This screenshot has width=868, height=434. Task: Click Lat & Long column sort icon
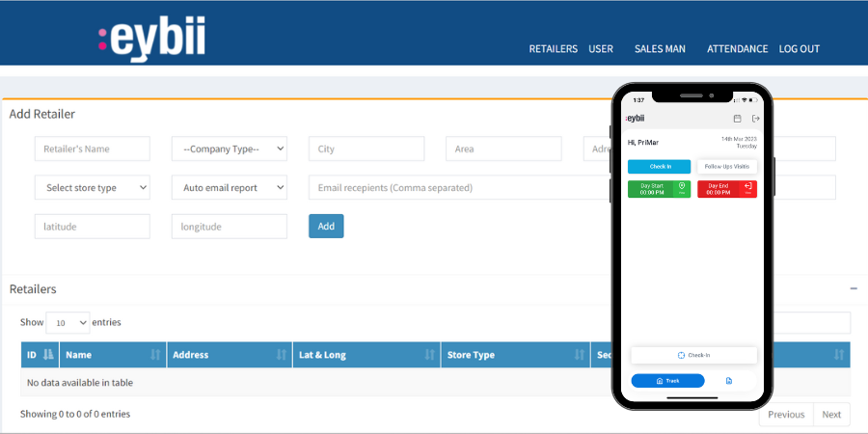(430, 355)
